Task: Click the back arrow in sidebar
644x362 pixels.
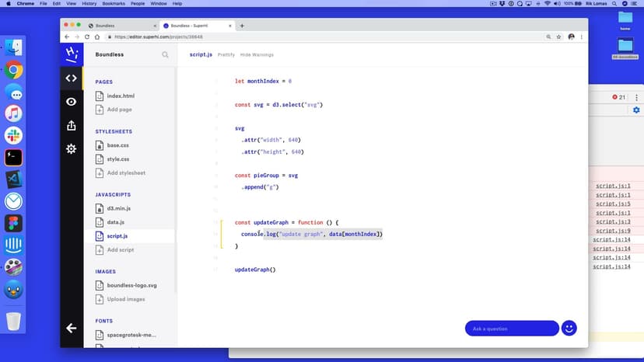Action: coord(72,328)
